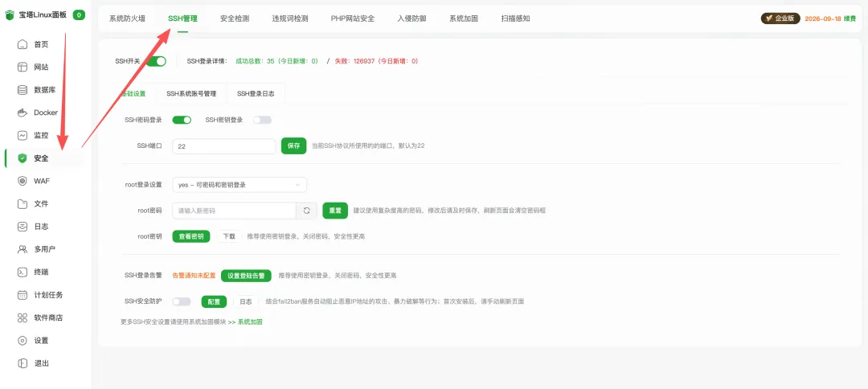Select the SSH系统账号管理 tab
868x389 pixels.
191,94
